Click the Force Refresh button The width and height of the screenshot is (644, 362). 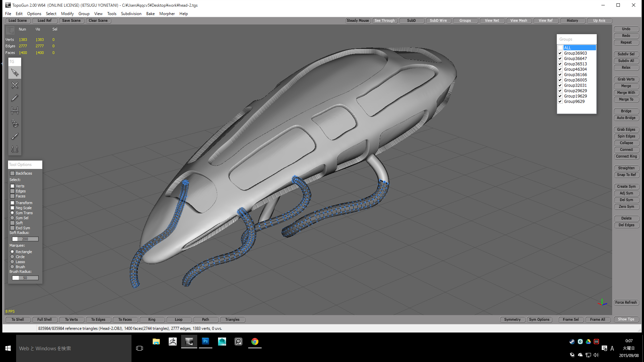[x=626, y=302]
